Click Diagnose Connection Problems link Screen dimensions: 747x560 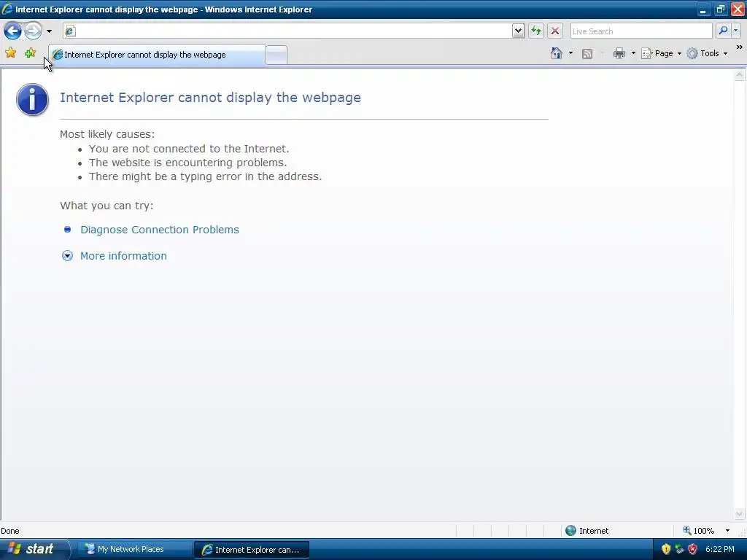160,230
